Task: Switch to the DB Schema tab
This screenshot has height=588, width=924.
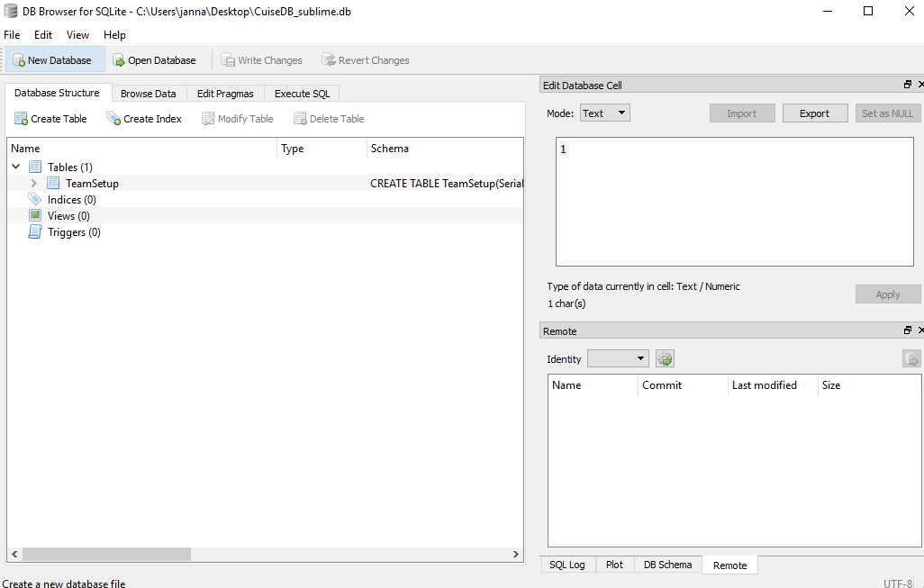Action: pyautogui.click(x=667, y=565)
